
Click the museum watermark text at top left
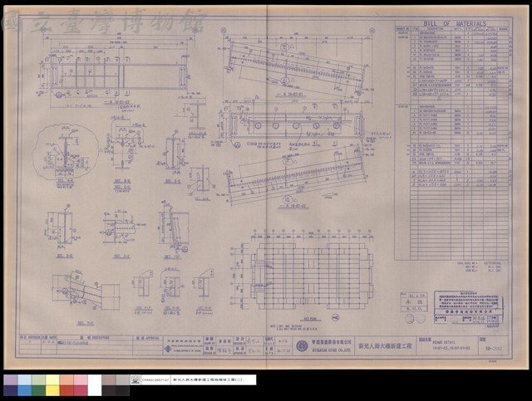[x=103, y=21]
